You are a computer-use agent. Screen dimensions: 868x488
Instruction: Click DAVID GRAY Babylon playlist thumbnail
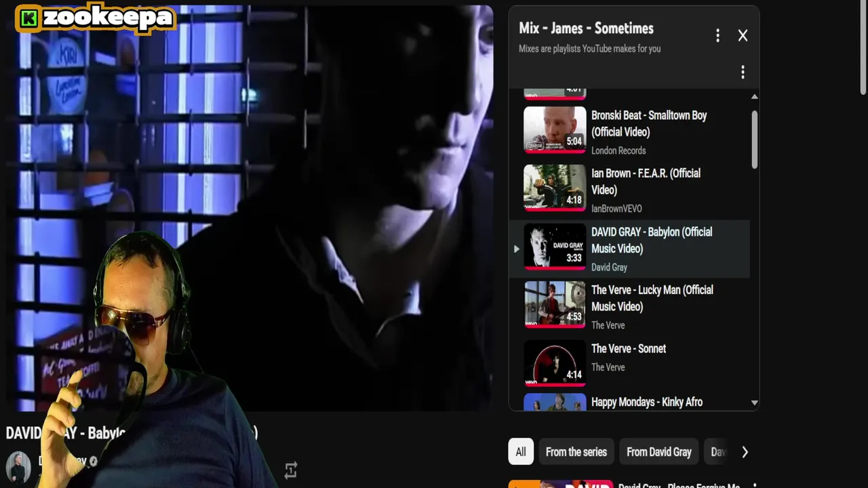coord(555,247)
